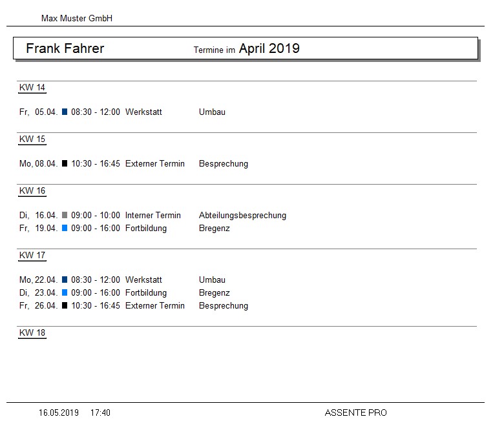
Task: Click the black square for 26.04. Externer Termin
Action: [x=65, y=305]
